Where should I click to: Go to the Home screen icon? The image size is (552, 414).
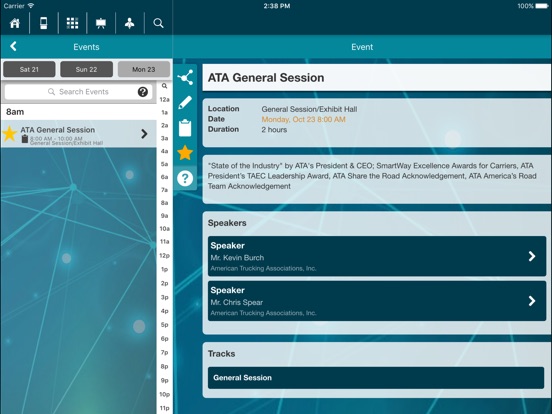coord(15,23)
